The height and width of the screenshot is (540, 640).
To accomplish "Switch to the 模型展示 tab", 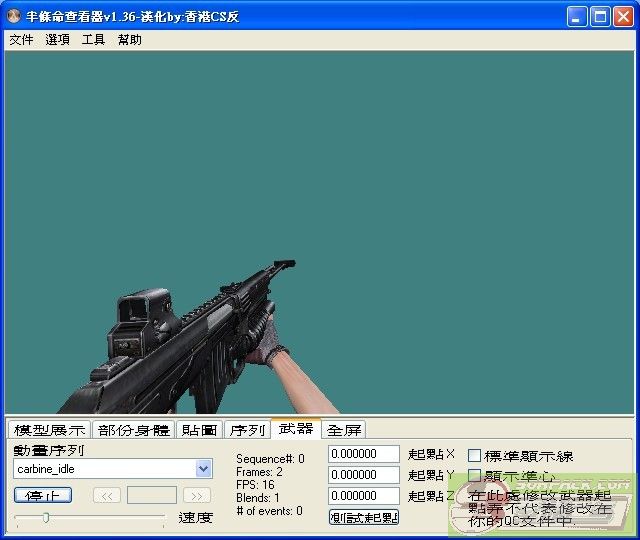I will pos(49,430).
